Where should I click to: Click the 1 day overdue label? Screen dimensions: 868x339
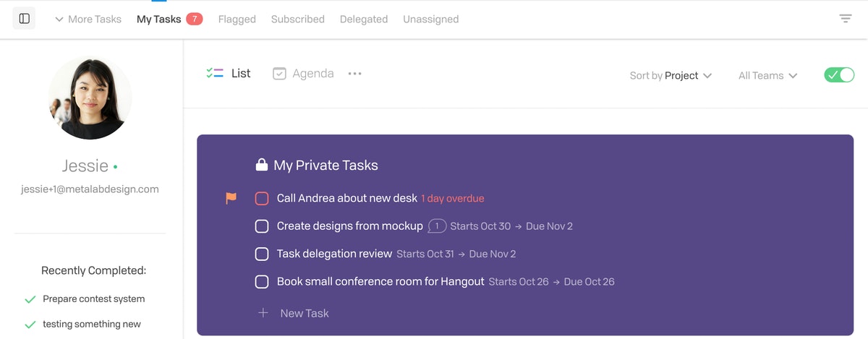(x=453, y=198)
